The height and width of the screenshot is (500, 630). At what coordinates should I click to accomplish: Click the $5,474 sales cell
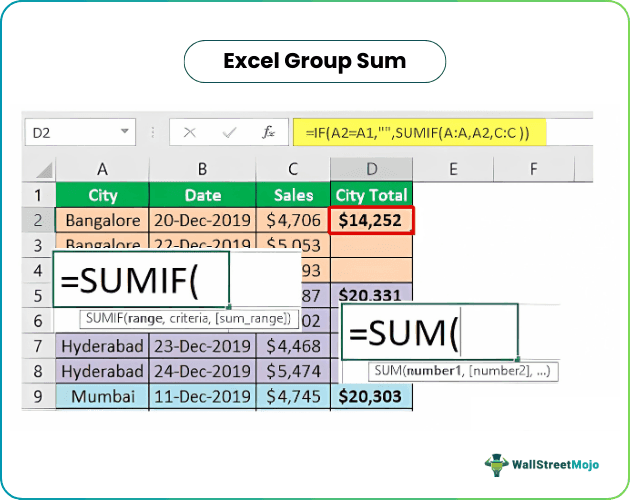click(x=292, y=372)
